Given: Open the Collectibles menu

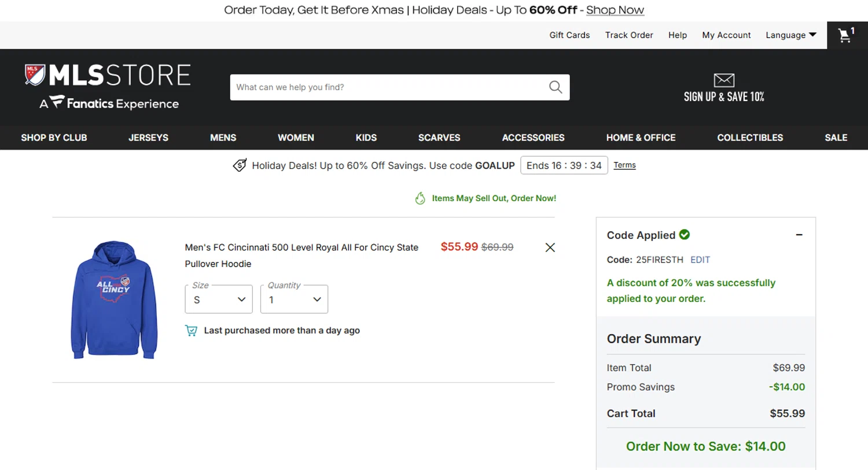Looking at the screenshot, I should click(x=750, y=138).
